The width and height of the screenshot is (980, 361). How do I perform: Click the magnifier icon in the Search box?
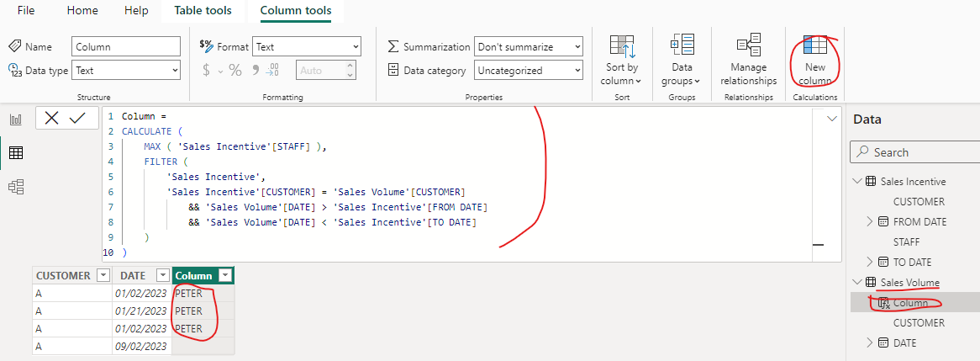tap(863, 152)
